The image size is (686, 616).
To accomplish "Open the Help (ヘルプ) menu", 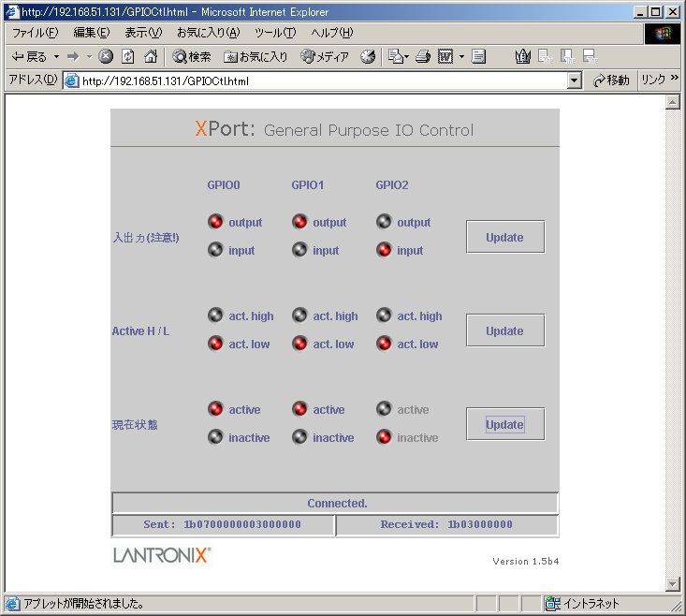I will 331,33.
